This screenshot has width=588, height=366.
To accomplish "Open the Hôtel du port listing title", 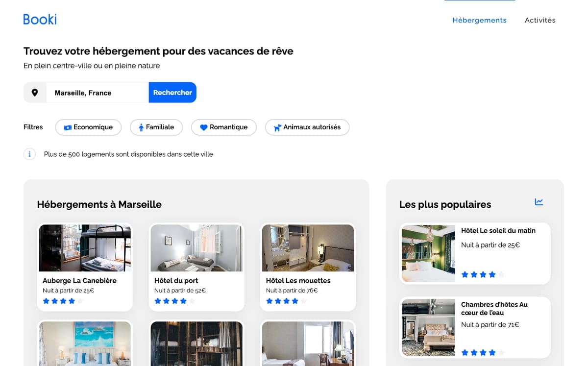I will click(176, 281).
